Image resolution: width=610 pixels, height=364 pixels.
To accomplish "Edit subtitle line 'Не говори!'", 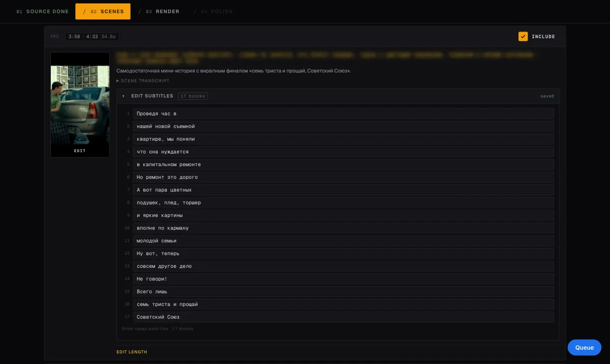I will click(x=344, y=279).
